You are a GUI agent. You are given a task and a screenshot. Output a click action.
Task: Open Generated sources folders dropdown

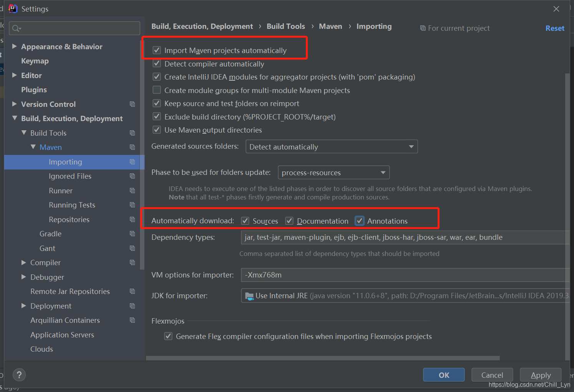coord(332,147)
